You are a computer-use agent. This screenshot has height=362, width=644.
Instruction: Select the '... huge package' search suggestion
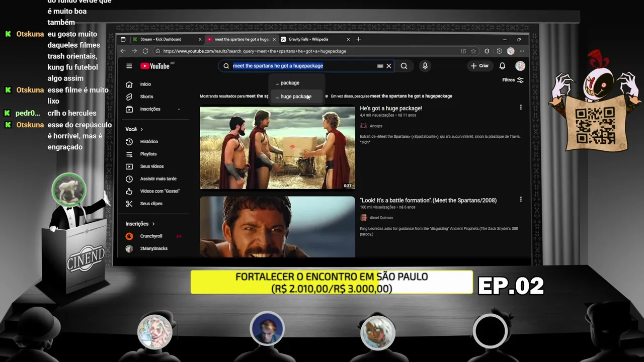tap(296, 97)
